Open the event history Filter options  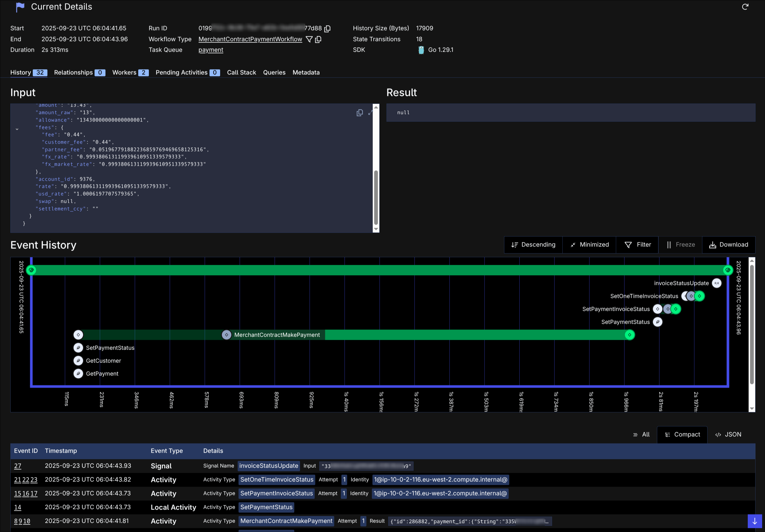(x=637, y=245)
